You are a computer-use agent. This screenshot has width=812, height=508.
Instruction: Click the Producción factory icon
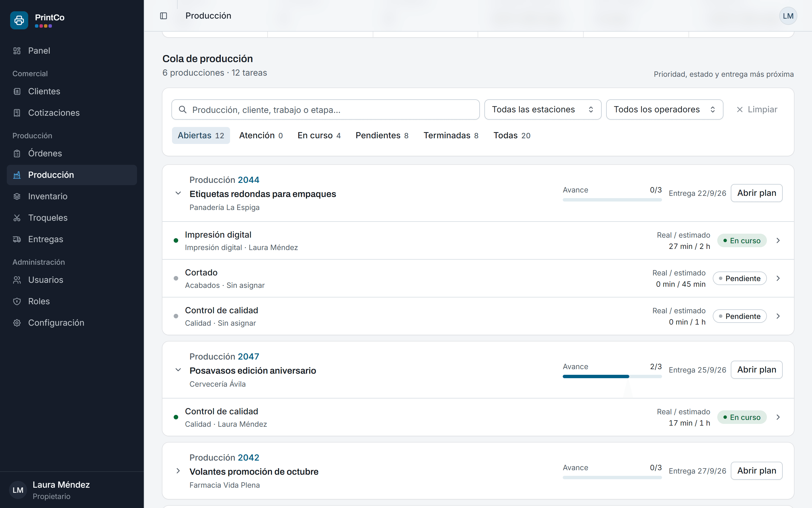click(x=17, y=175)
